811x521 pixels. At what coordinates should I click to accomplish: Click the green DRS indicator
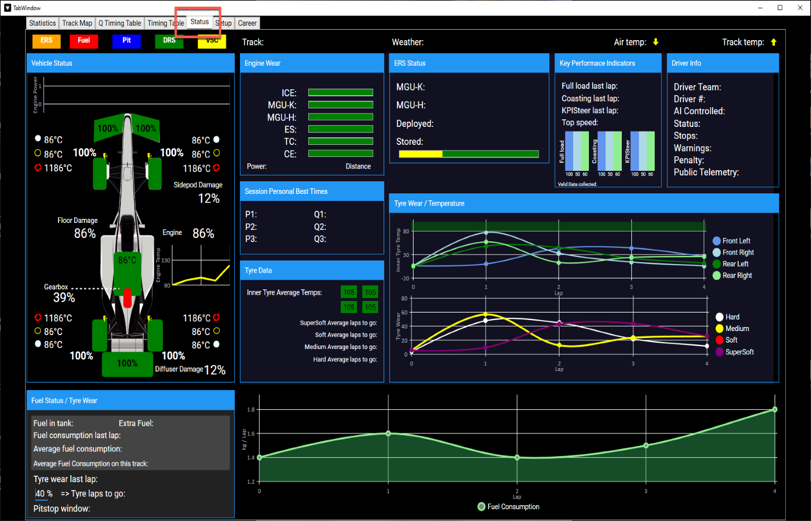click(x=169, y=41)
